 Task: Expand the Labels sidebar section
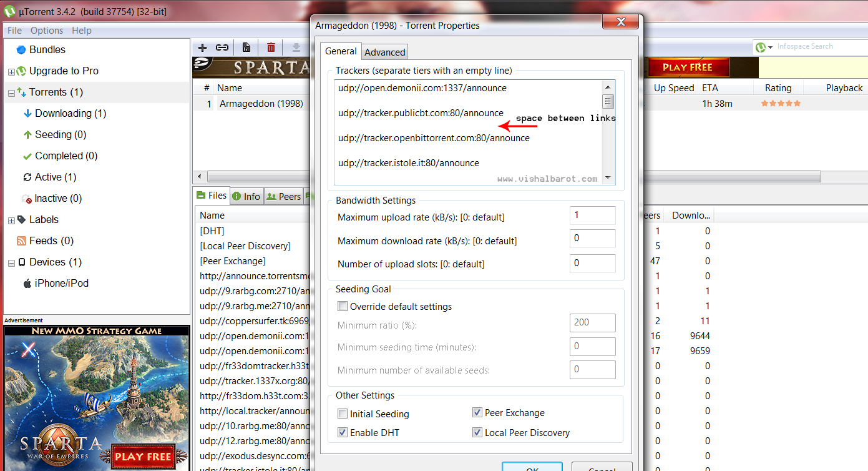point(11,219)
